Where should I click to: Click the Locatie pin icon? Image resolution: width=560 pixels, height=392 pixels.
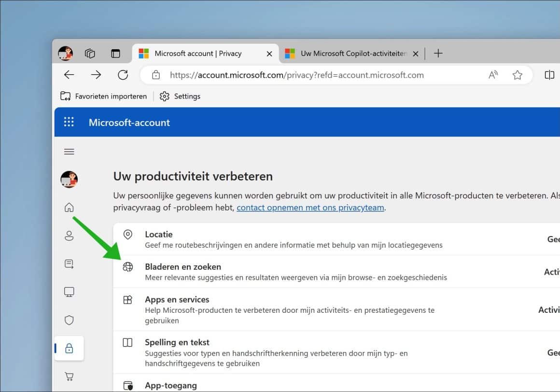tap(127, 235)
